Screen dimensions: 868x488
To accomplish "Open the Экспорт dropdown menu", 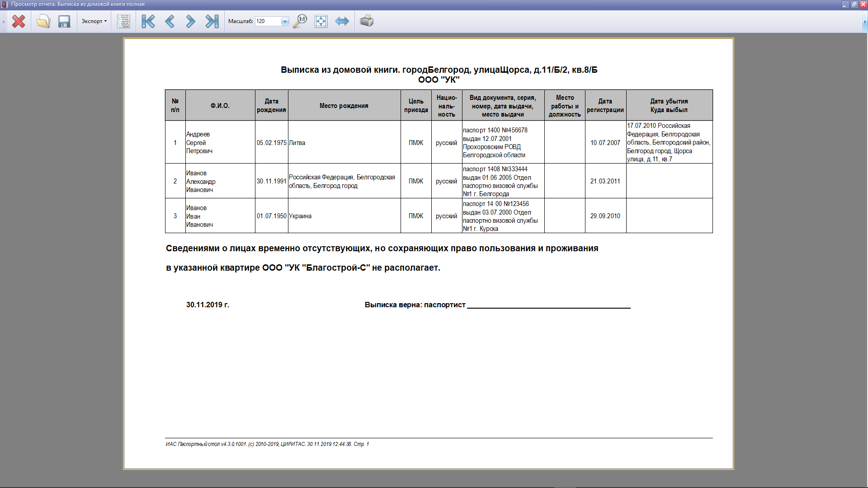I will (94, 21).
